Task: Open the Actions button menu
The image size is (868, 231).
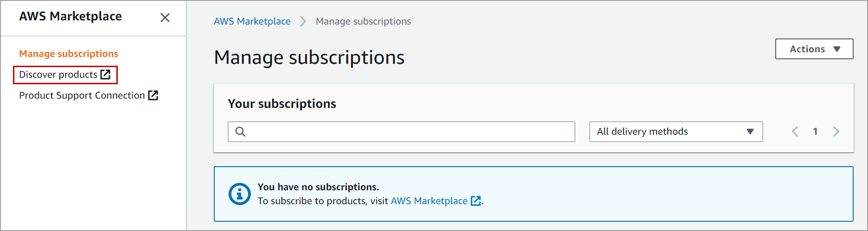Action: [807, 49]
